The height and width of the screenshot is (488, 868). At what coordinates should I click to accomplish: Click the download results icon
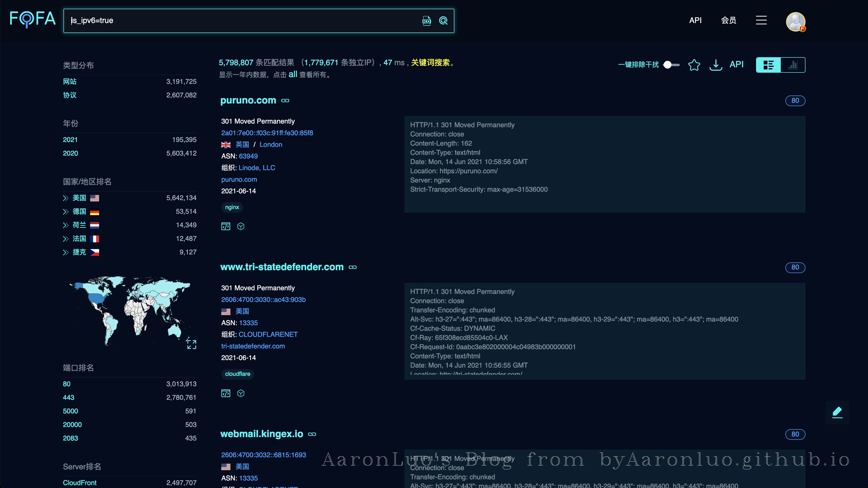click(x=716, y=65)
